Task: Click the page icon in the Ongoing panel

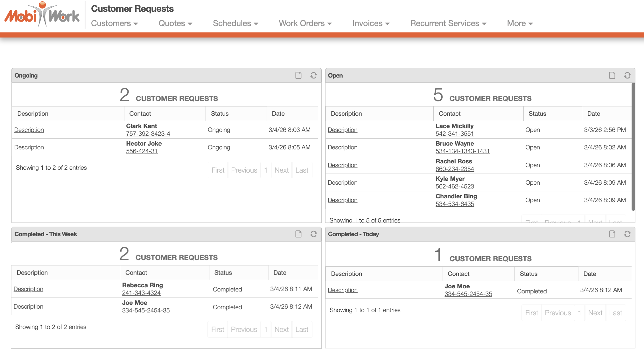Action: [298, 75]
